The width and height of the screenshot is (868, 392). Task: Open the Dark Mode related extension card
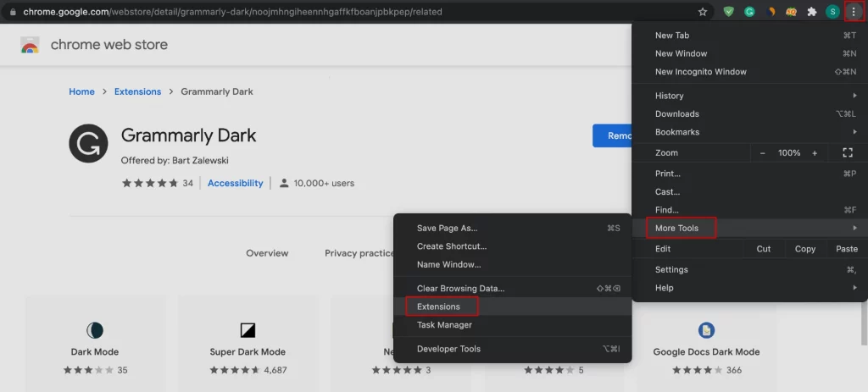(95, 344)
